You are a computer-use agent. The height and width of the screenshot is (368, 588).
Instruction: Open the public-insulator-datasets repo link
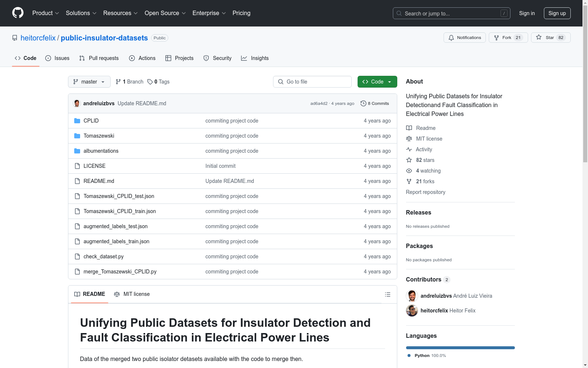click(104, 38)
